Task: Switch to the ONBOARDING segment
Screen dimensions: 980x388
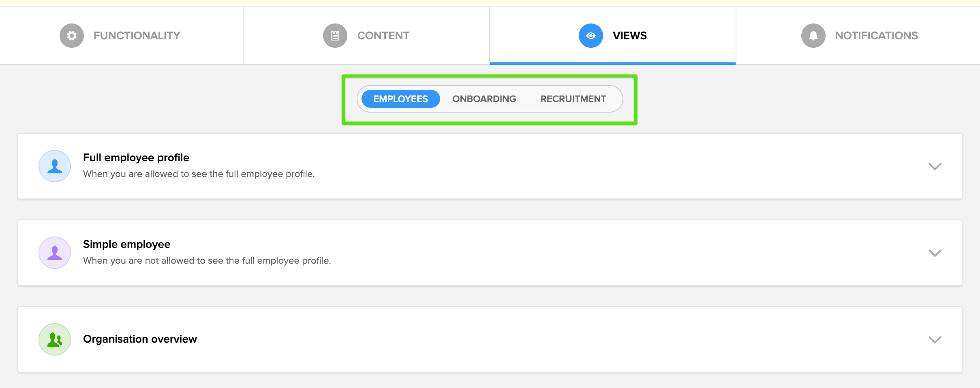Action: pos(484,99)
